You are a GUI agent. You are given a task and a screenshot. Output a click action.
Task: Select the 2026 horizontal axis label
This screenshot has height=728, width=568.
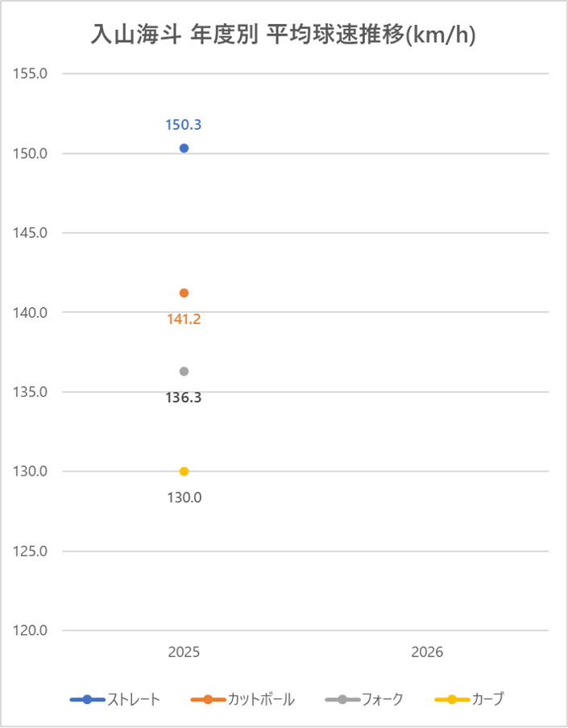(427, 652)
